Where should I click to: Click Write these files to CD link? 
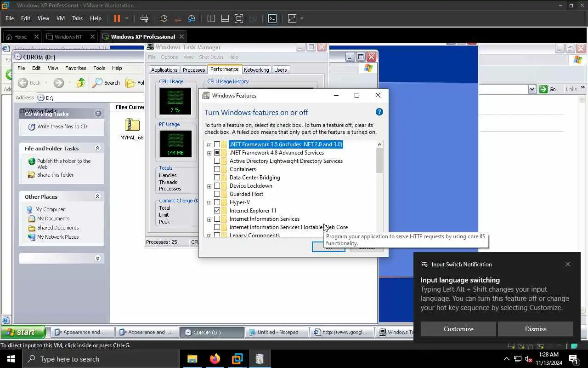tap(62, 126)
